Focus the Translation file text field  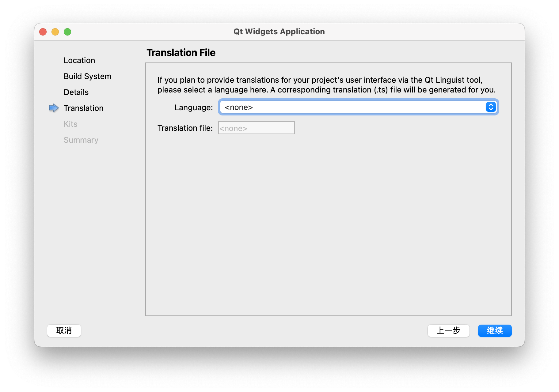point(256,128)
